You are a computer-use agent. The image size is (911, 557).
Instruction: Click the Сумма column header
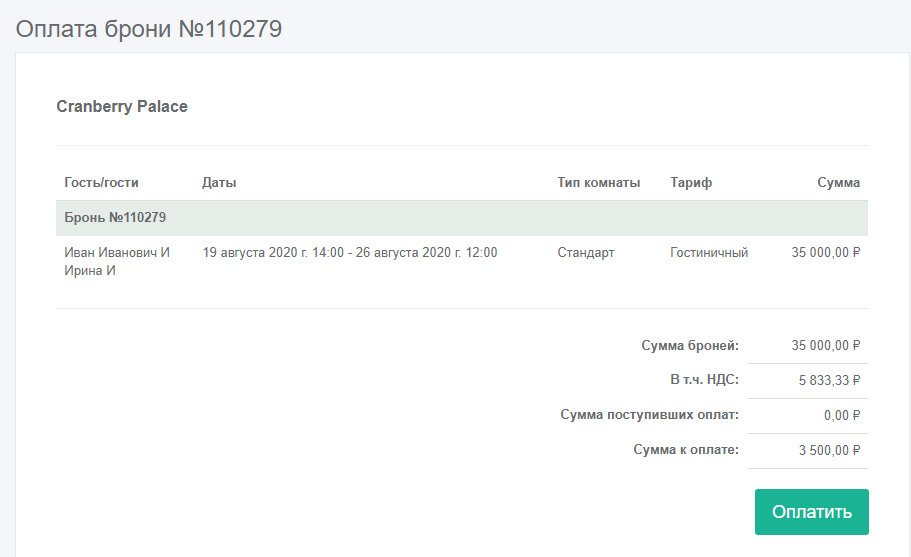click(x=838, y=183)
